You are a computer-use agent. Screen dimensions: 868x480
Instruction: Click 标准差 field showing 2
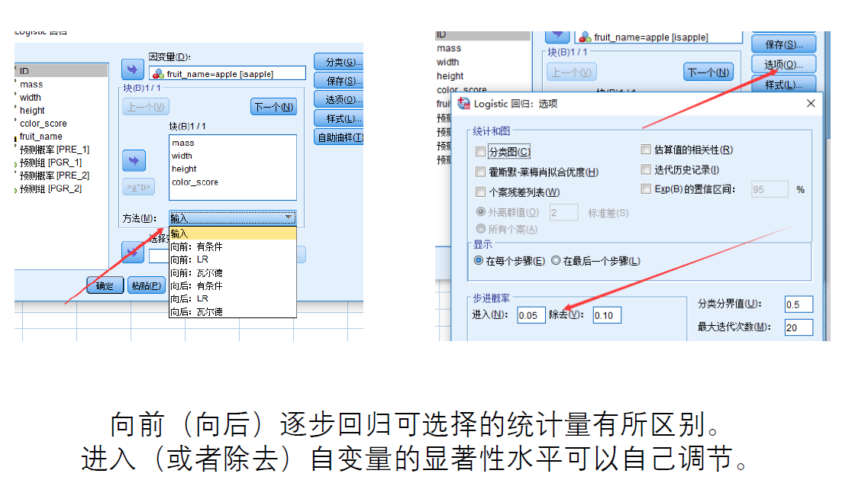point(563,213)
